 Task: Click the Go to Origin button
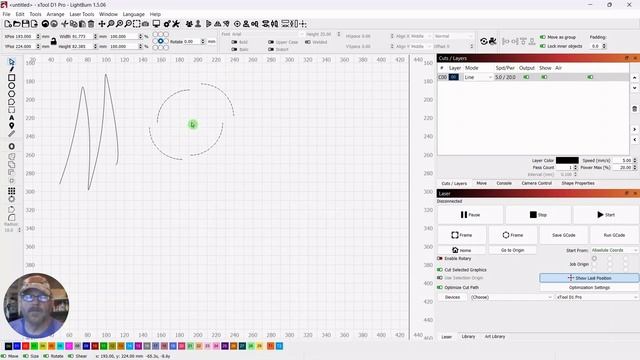[512, 250]
